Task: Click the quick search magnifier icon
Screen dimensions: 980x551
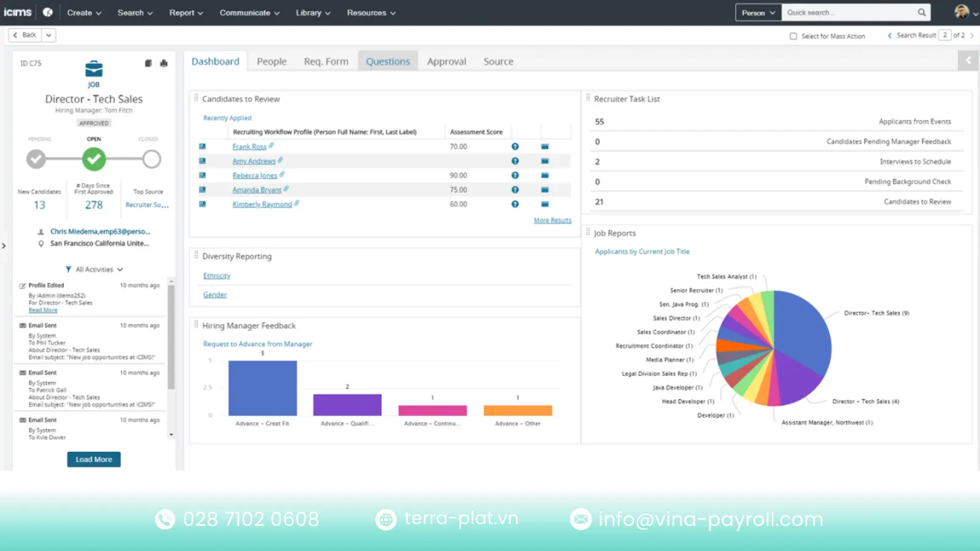Action: pyautogui.click(x=922, y=12)
